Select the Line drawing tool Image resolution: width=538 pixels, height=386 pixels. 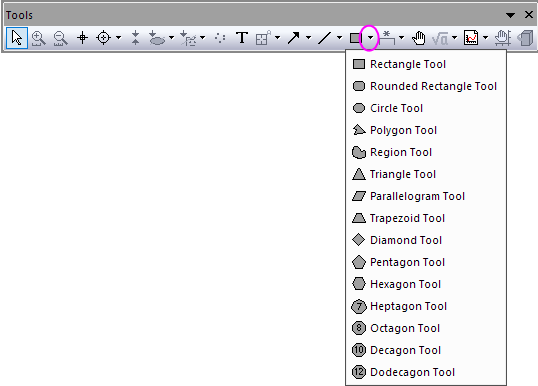click(325, 38)
